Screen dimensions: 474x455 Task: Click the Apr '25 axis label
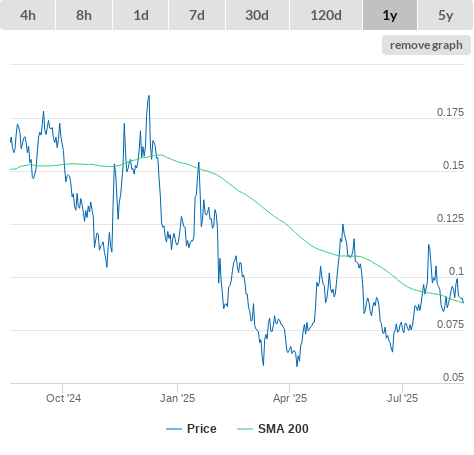click(290, 398)
